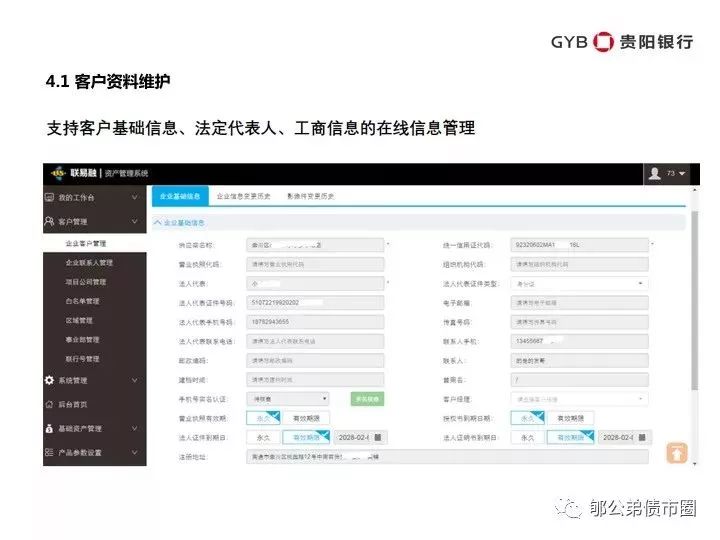Click the green button beside 手机号实名认证
This screenshot has width=720, height=540.
(367, 399)
